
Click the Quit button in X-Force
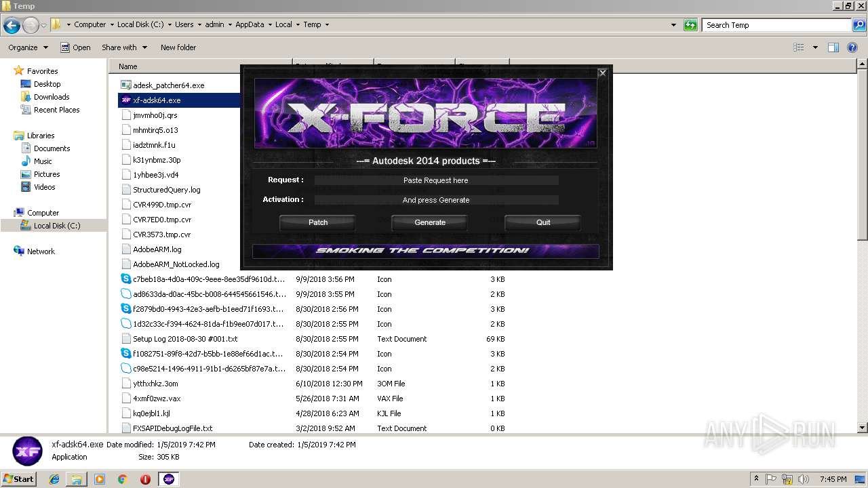(543, 222)
